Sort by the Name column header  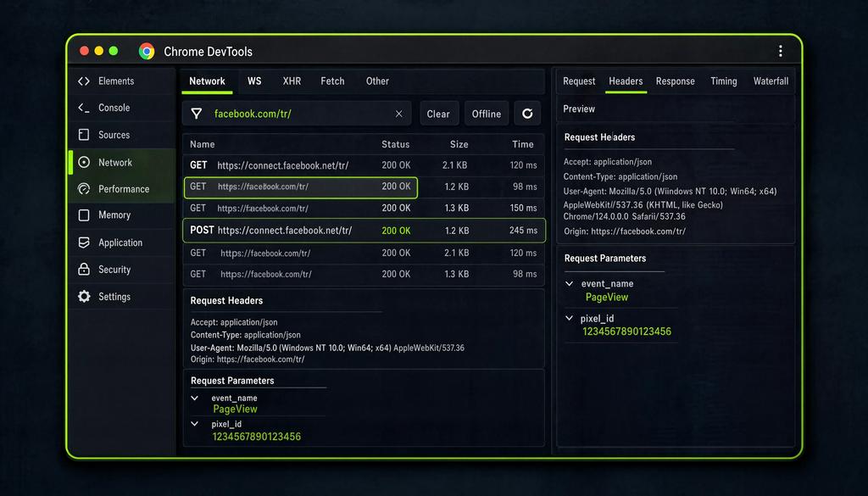[202, 144]
